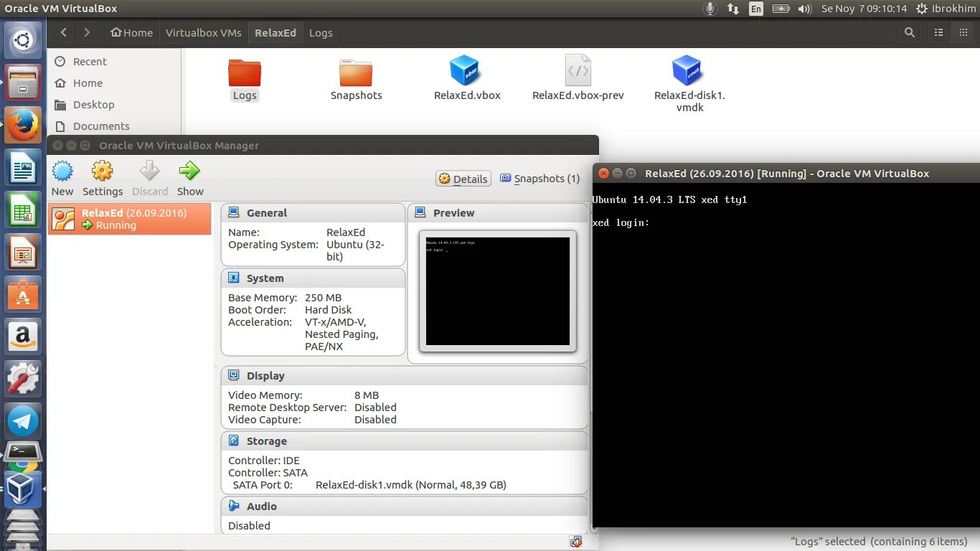This screenshot has height=551, width=980.
Task: Click the Audio section speaker icon
Action: 234,507
